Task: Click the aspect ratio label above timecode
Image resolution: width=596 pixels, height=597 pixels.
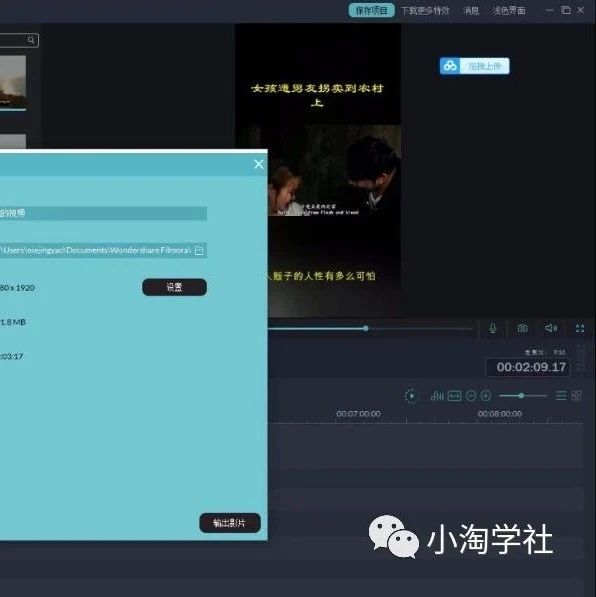Action: click(545, 352)
